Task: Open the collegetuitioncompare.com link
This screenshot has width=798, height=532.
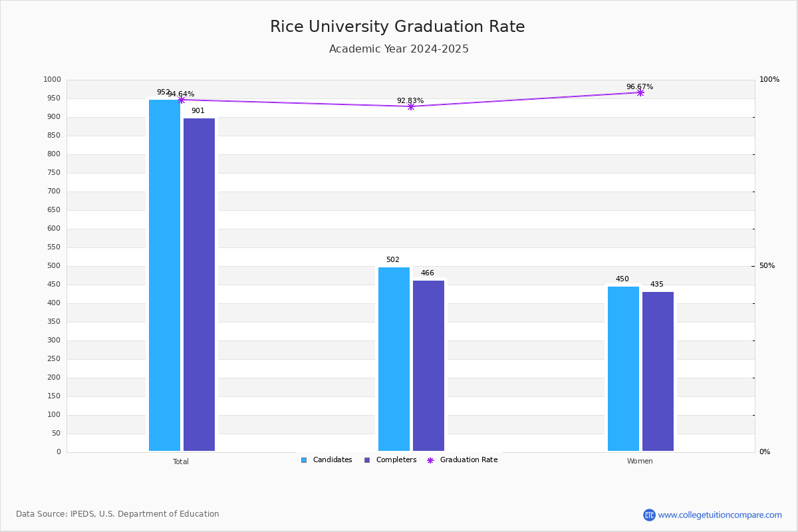Action: [x=720, y=515]
